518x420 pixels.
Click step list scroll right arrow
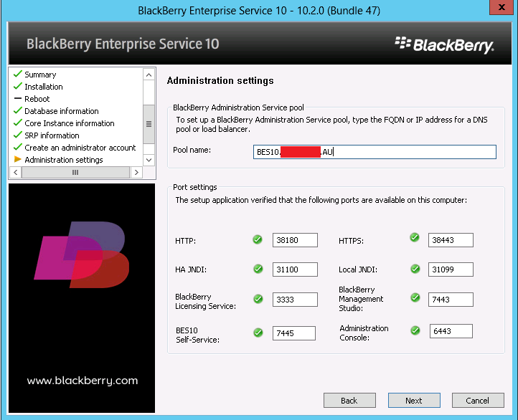click(x=136, y=172)
